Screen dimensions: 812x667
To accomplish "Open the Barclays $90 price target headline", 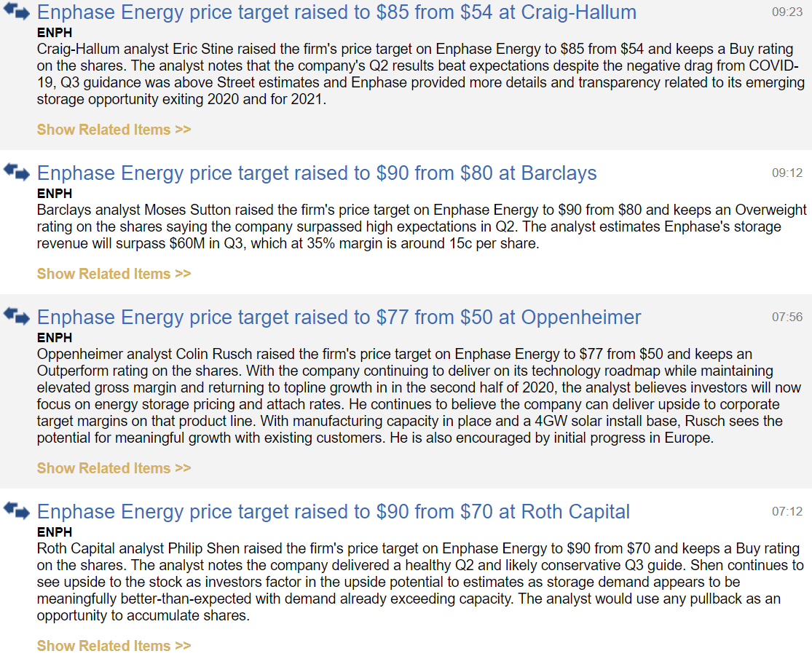I will point(317,173).
